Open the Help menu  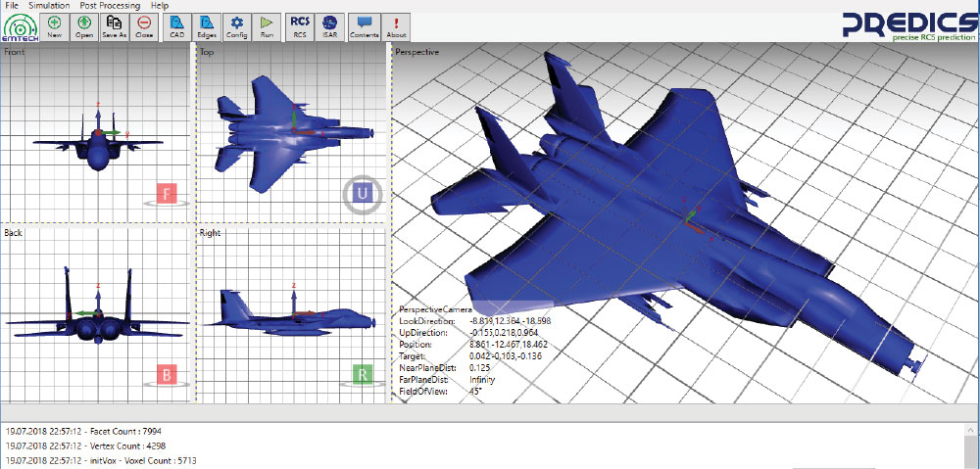point(160,6)
